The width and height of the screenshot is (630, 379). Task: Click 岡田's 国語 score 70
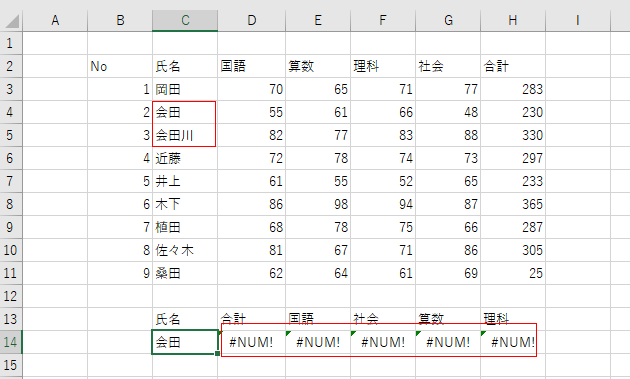(252, 89)
